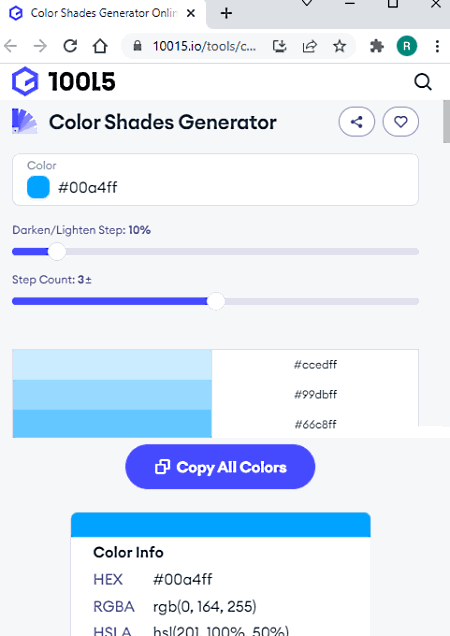This screenshot has height=636, width=450.
Task: Go to browser home page
Action: pyautogui.click(x=100, y=46)
